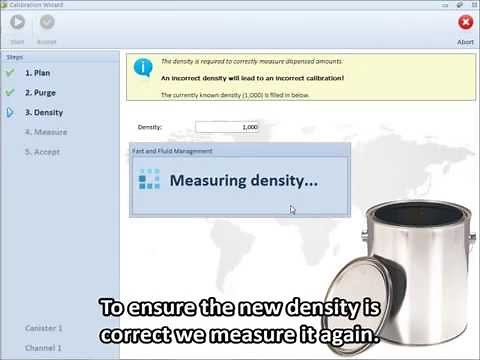This screenshot has height=360, width=480.
Task: Select step 4. Measure
Action: (x=46, y=132)
